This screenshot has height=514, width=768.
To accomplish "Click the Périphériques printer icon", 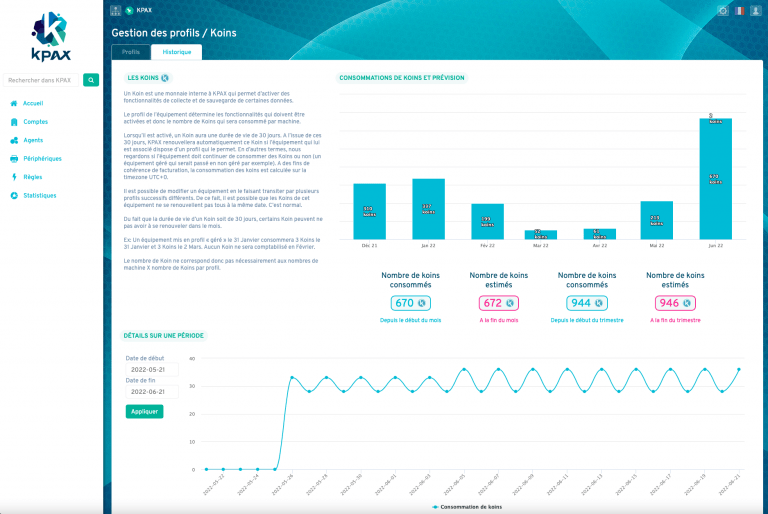I will tap(13, 158).
